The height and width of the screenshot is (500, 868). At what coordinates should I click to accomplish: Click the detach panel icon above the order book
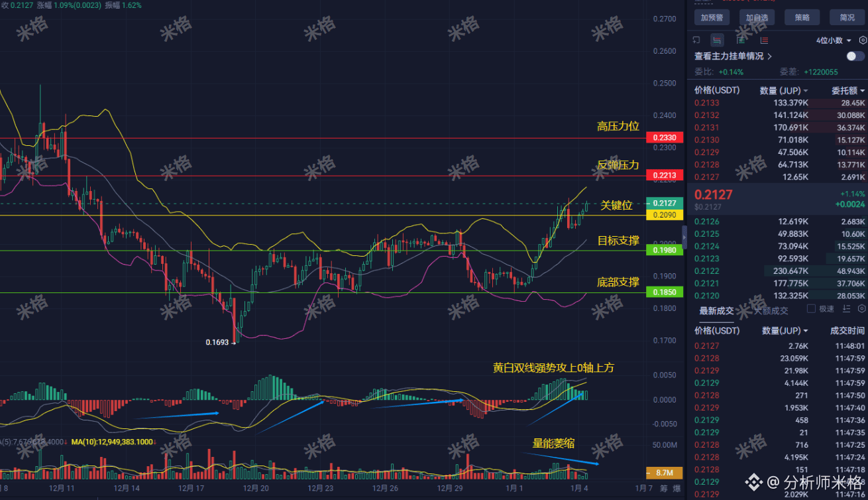tap(696, 40)
